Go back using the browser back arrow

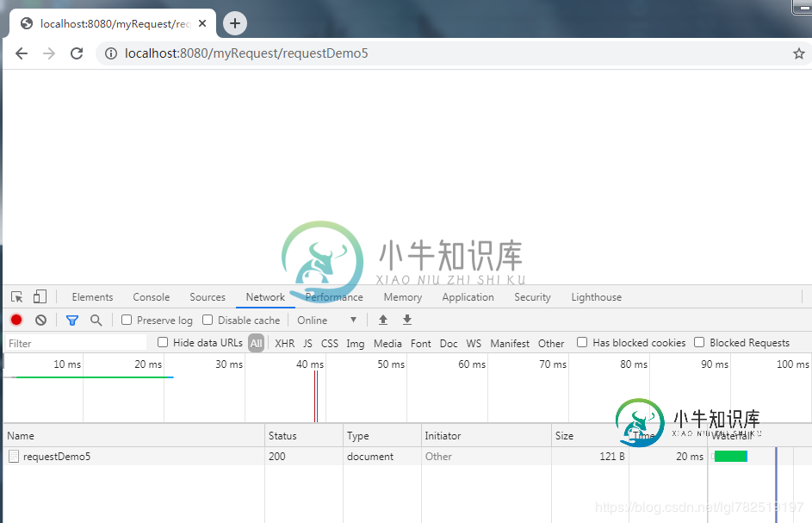[x=22, y=53]
